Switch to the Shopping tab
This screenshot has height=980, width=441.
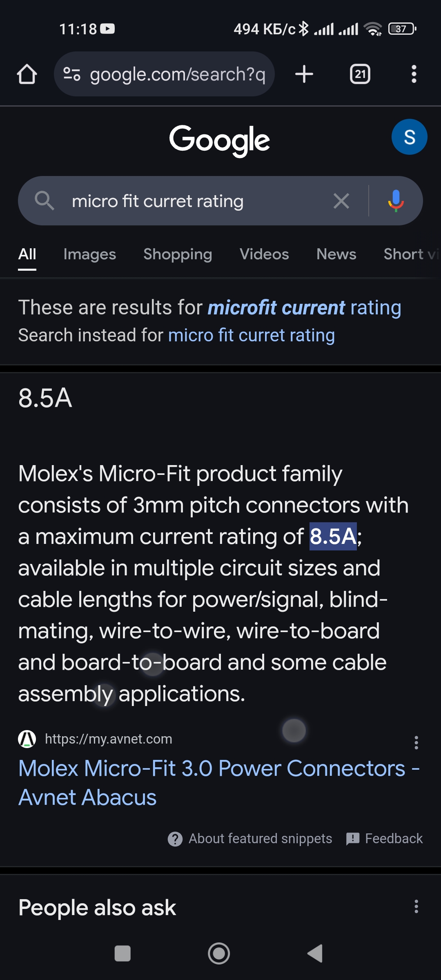[178, 254]
